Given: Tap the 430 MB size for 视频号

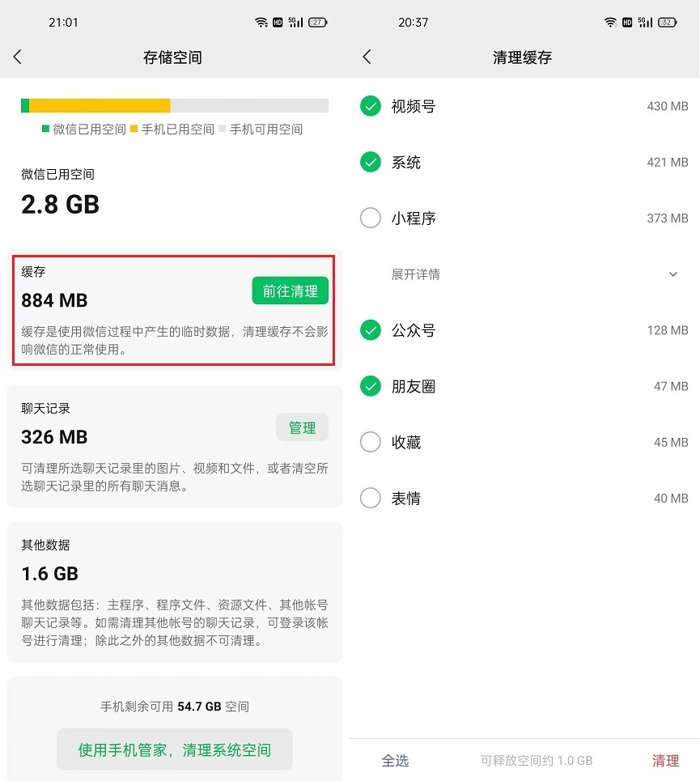Looking at the screenshot, I should [x=668, y=106].
